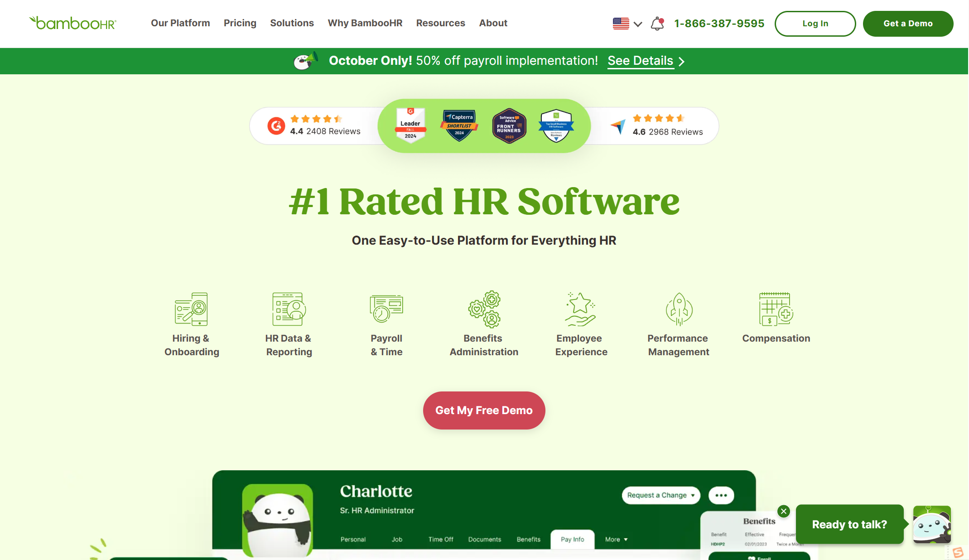Open the Request a Change dropdown
The height and width of the screenshot is (560, 969).
(660, 495)
